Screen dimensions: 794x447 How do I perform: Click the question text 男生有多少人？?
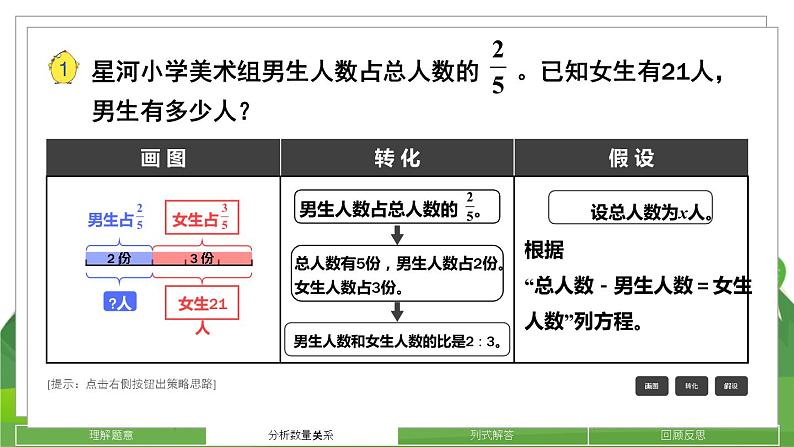pyautogui.click(x=171, y=110)
